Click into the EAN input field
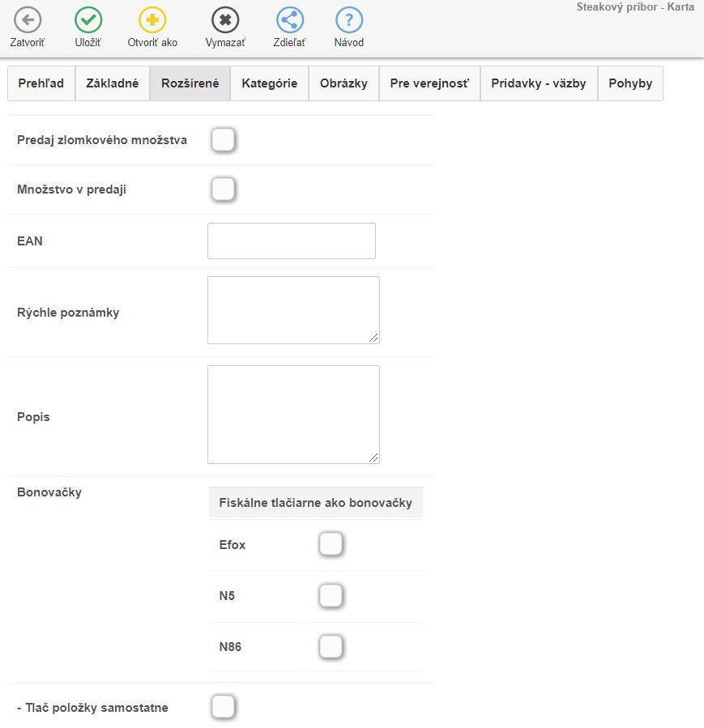Viewport: 704px width, 728px height. coord(292,241)
